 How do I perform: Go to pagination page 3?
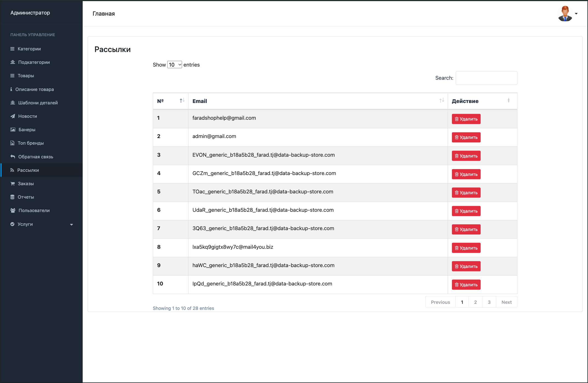[x=489, y=302]
